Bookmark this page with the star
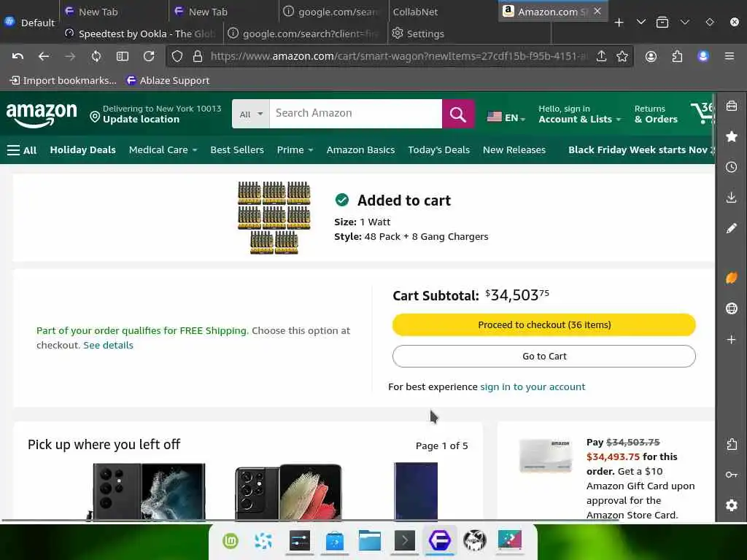This screenshot has width=747, height=560. click(622, 56)
